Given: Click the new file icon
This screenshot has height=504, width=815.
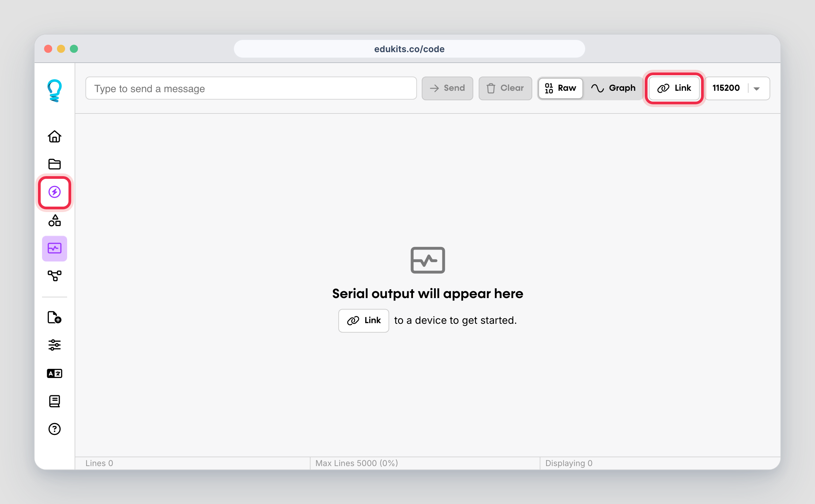Looking at the screenshot, I should (x=54, y=317).
